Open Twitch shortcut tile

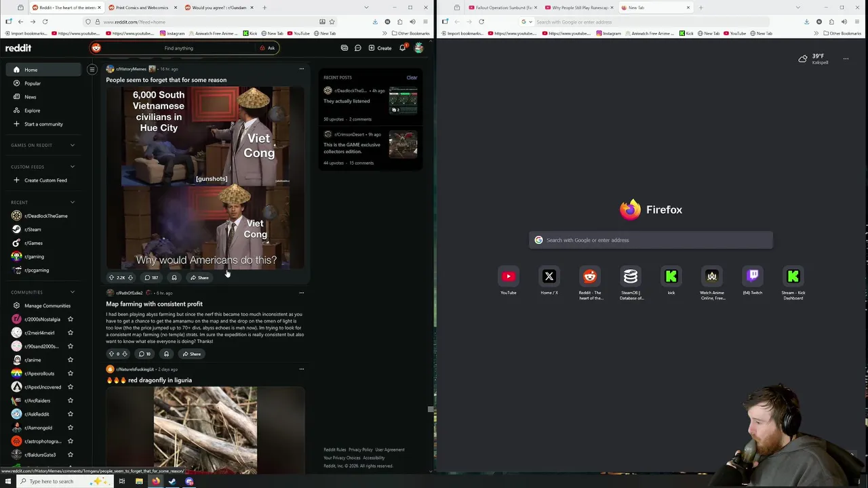coord(753,277)
